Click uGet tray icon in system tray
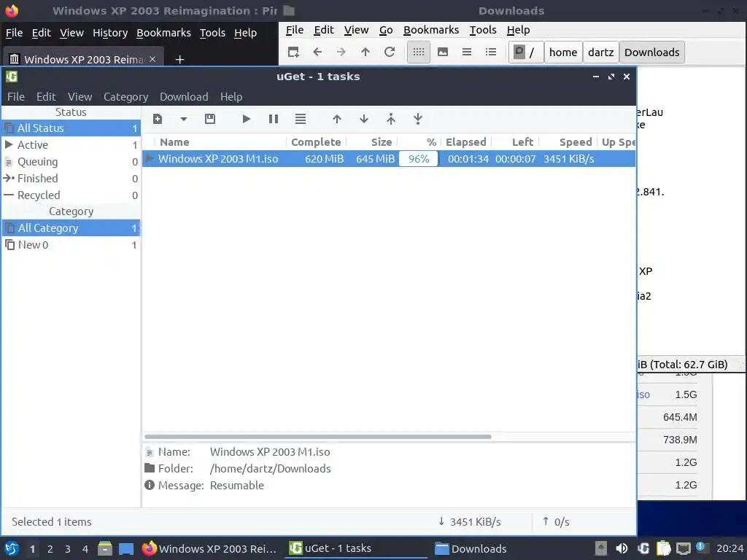This screenshot has width=747, height=560. point(643,548)
